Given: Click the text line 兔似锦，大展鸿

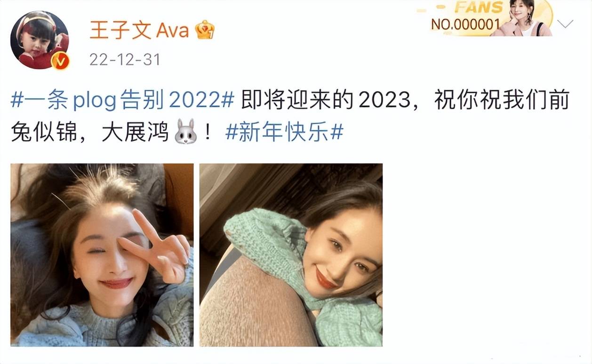Looking at the screenshot, I should click(x=89, y=134).
